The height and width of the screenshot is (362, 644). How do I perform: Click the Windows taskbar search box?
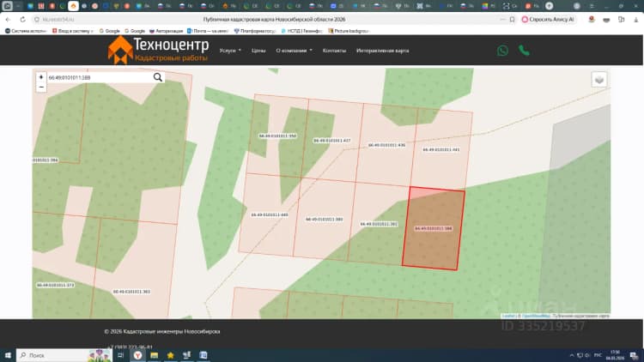64,355
